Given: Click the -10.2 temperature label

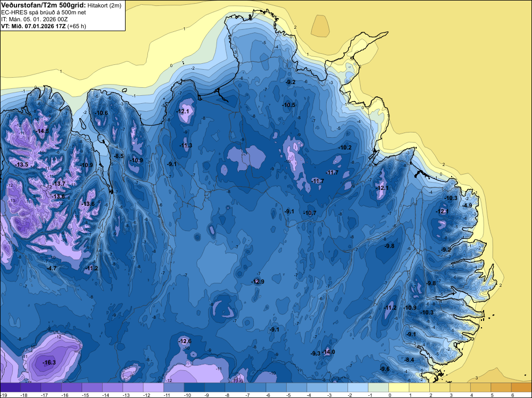Looking at the screenshot, I should [x=345, y=147].
